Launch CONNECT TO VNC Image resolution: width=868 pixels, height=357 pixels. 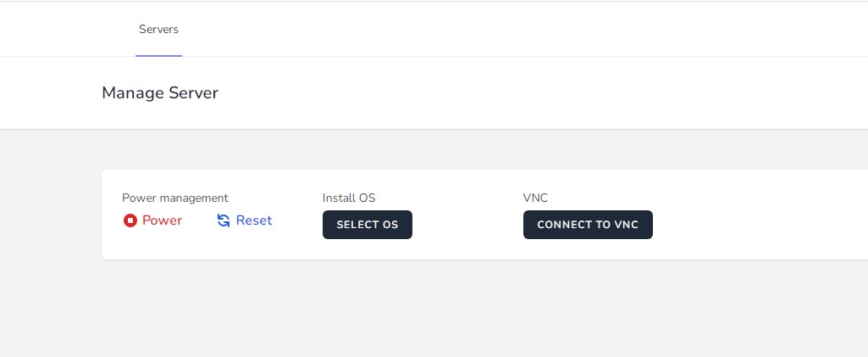(588, 225)
